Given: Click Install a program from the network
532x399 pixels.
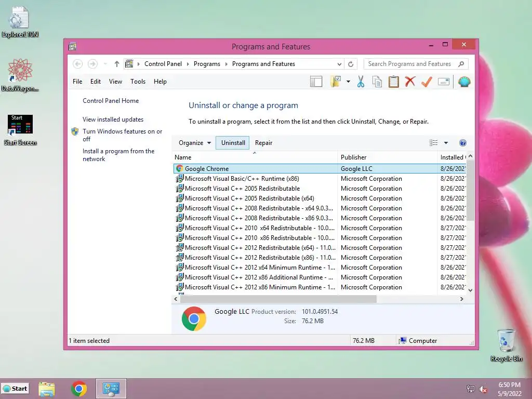Looking at the screenshot, I should (118, 155).
